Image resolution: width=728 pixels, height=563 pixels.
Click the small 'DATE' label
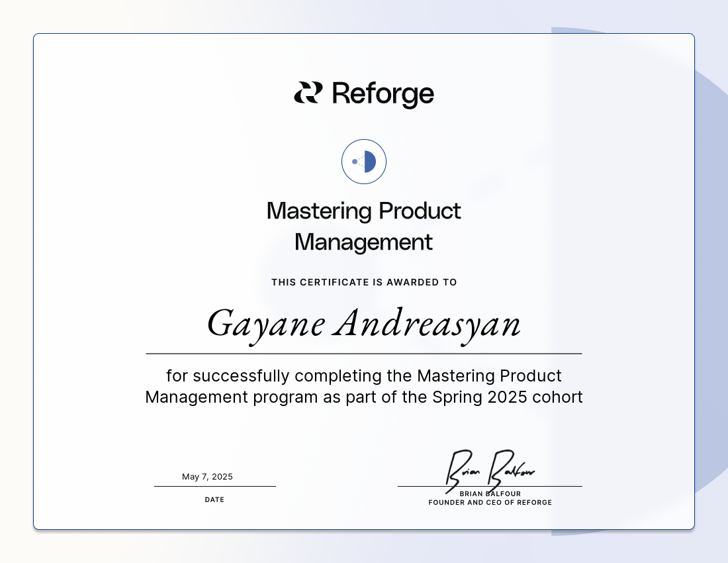pos(214,500)
